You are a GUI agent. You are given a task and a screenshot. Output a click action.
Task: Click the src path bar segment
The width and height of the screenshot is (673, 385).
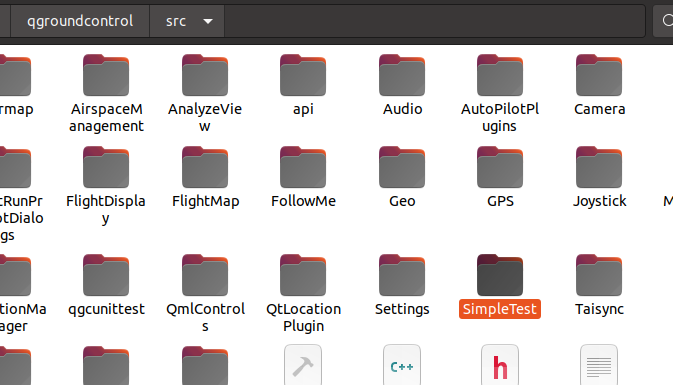click(187, 21)
